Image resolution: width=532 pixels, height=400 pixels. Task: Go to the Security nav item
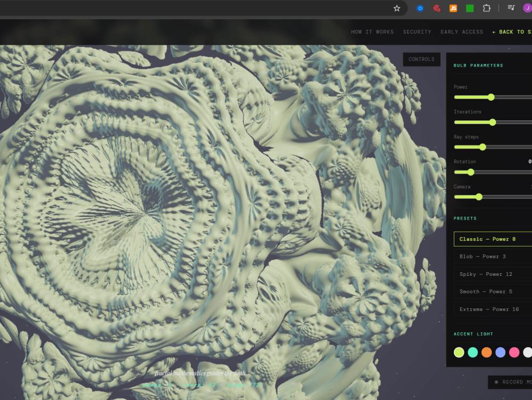coord(417,31)
